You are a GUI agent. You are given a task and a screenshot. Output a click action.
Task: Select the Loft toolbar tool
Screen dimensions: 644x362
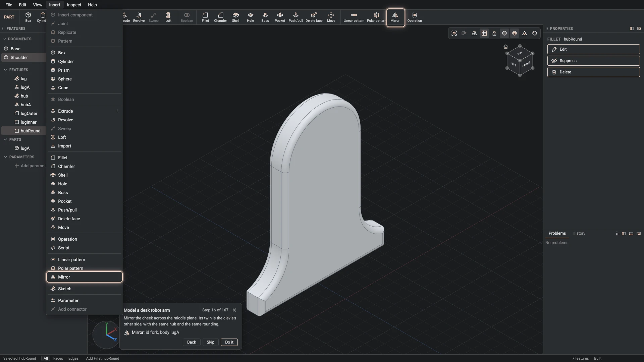point(168,17)
